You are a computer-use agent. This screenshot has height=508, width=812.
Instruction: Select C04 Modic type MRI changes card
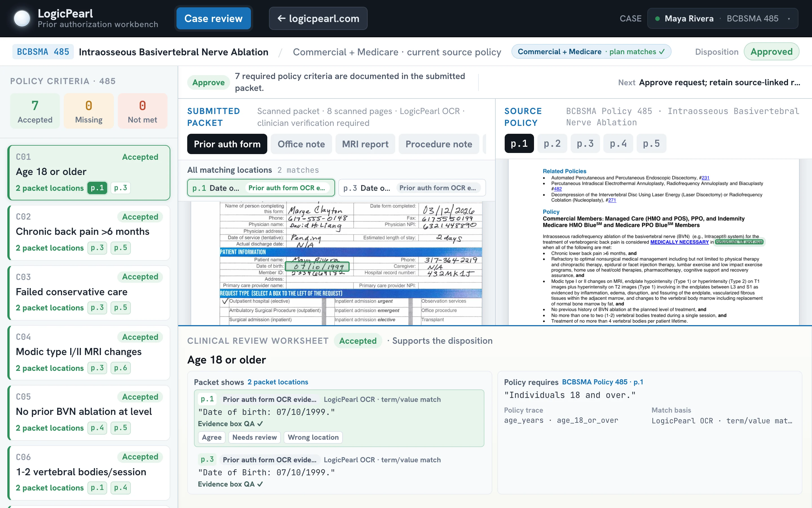coord(89,353)
